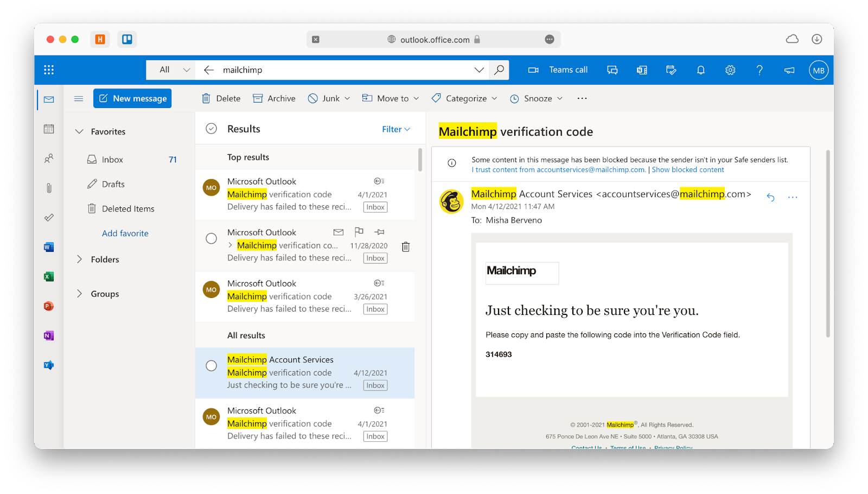Open more toolbar commands ellipsis

click(582, 98)
